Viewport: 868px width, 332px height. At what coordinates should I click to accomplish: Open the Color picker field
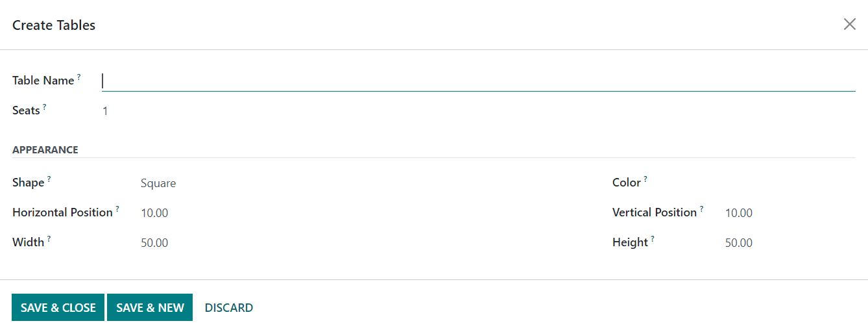(790, 183)
